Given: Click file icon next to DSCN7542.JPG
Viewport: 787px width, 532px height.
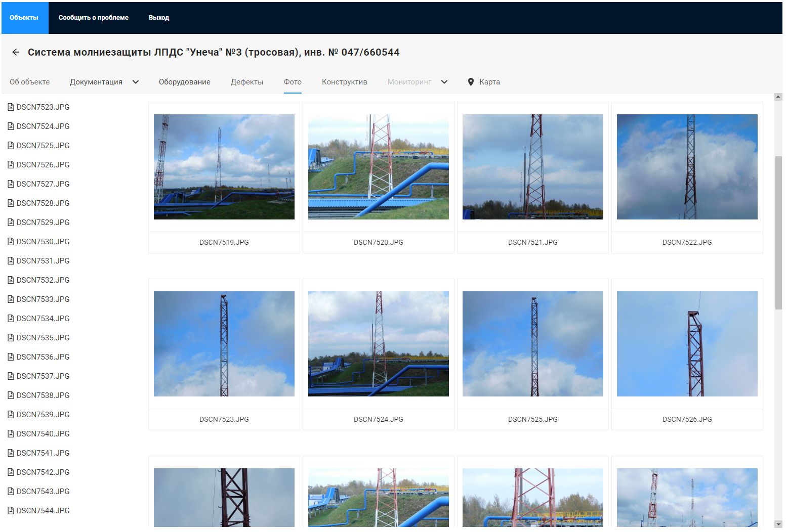Looking at the screenshot, I should click(11, 472).
